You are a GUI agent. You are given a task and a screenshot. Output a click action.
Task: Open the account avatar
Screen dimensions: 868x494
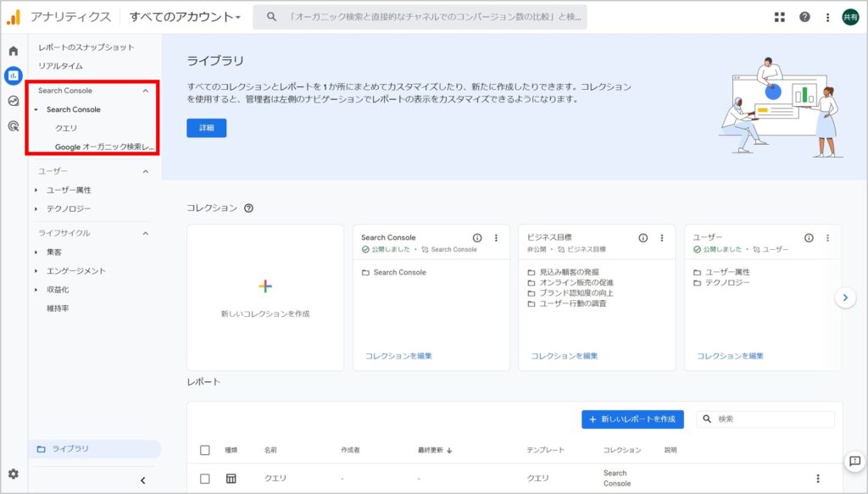(850, 17)
